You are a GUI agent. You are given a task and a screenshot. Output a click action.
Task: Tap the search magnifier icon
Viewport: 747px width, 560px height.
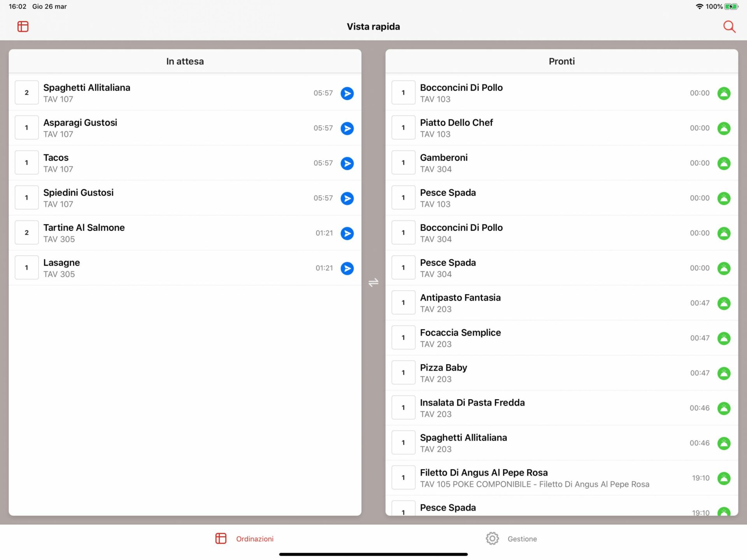(729, 26)
